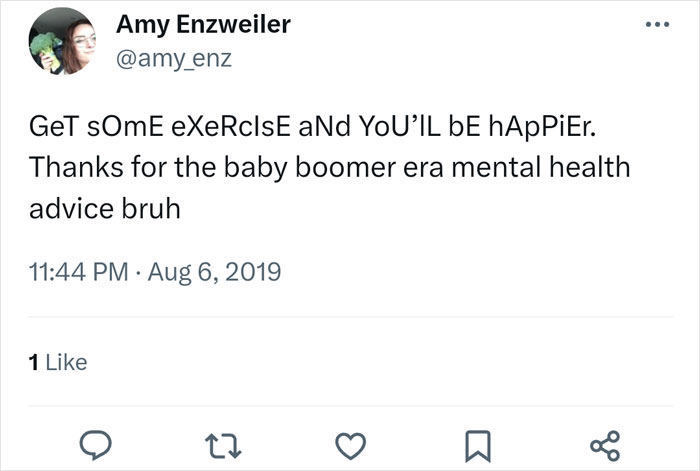Click the bold like count number 1
Screen dimensions: 700x471
[33, 362]
